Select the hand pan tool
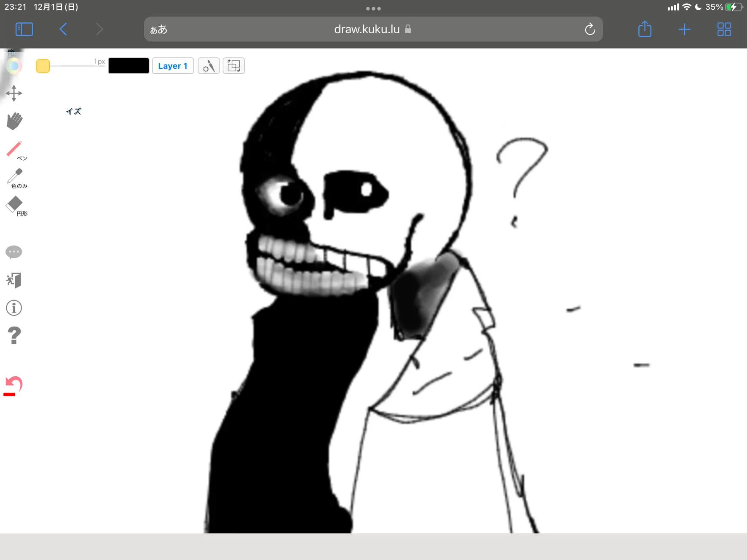Viewport: 747px width, 560px height. pos(14,121)
